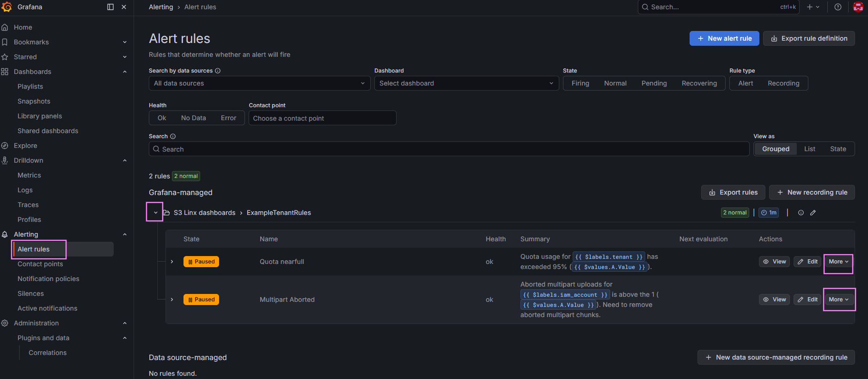Expand the Multipart Aborted rule row

pos(172,300)
